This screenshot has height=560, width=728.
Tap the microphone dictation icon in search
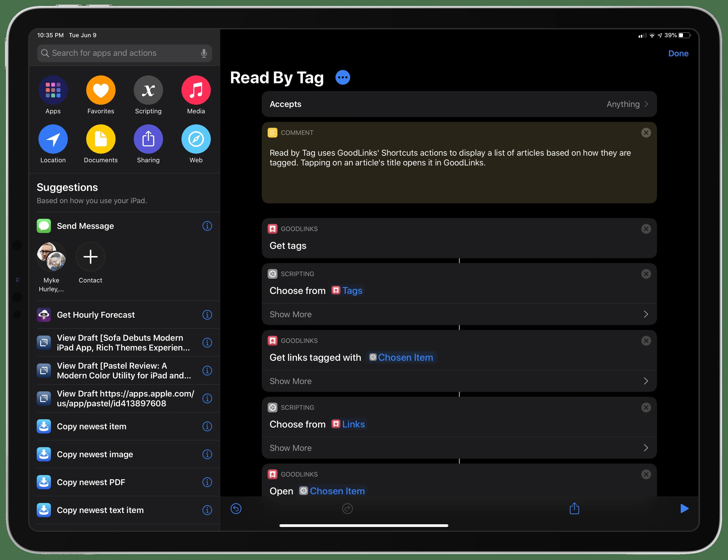(204, 53)
